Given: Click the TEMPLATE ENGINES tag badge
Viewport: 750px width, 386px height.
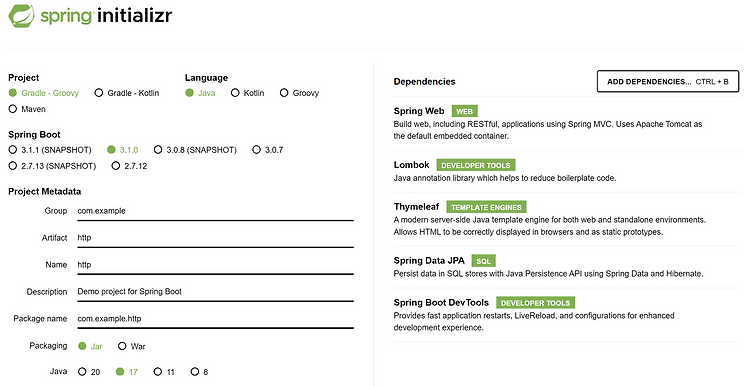Looking at the screenshot, I should 486,207.
